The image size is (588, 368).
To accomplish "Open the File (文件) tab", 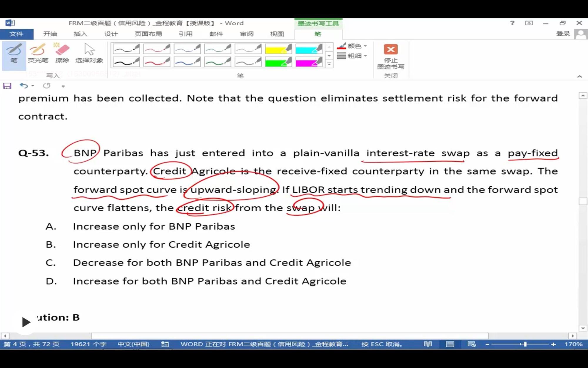I will coord(16,34).
